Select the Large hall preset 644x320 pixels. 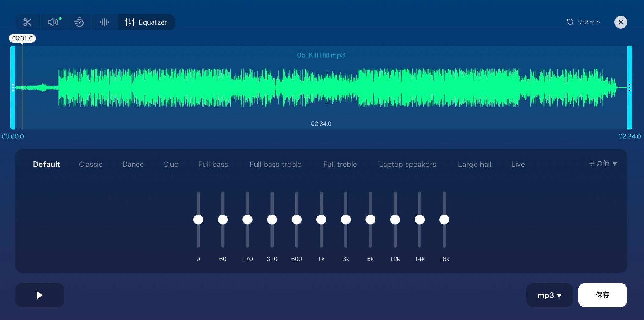click(475, 164)
